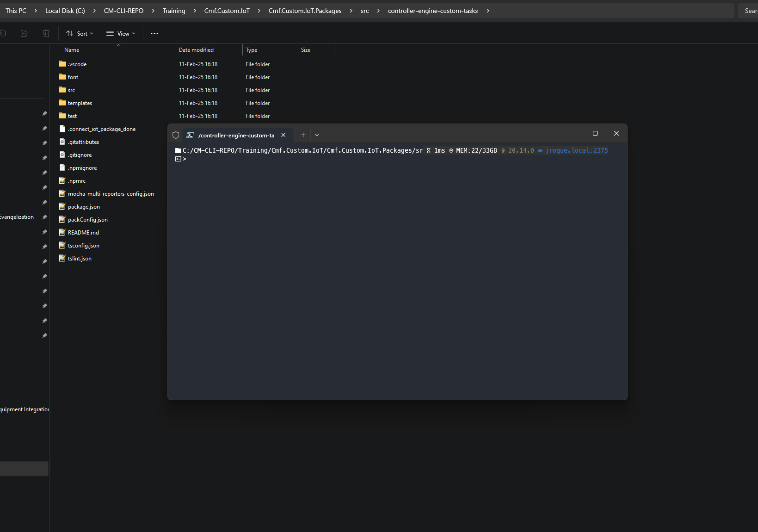Expand chevron after Local Disk (C:)
Image resolution: width=758 pixels, height=532 pixels.
click(94, 11)
